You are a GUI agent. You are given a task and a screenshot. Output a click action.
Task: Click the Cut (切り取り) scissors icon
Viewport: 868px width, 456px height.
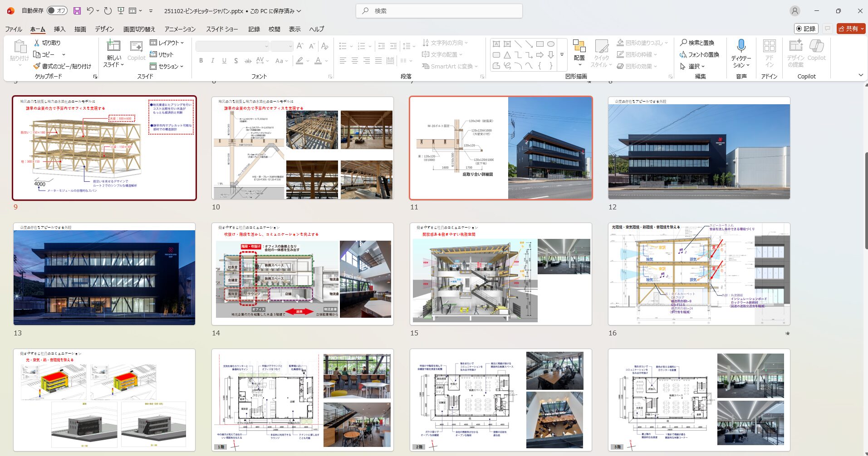pos(37,43)
